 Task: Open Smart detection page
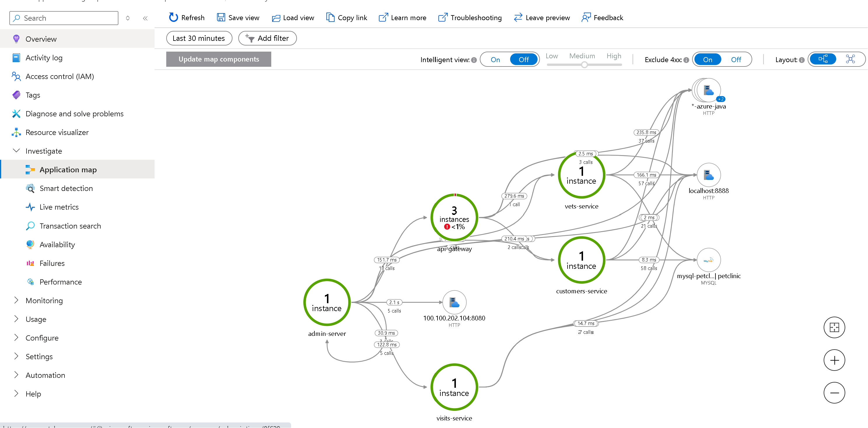tap(77, 188)
